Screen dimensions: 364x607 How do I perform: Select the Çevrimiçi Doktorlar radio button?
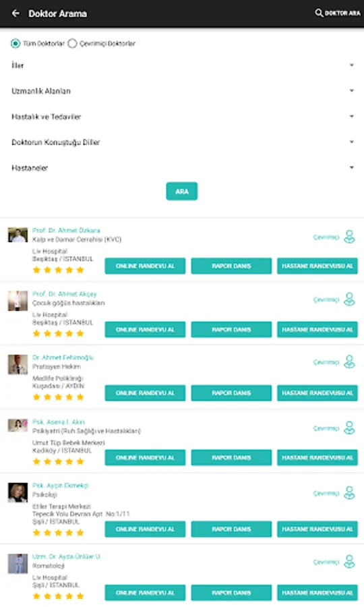point(72,43)
